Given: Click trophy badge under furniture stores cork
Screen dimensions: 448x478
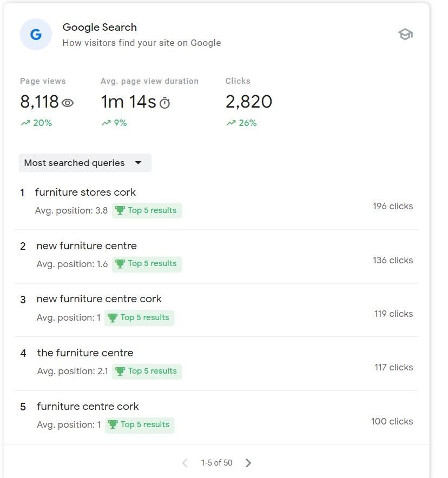Looking at the screenshot, I should pyautogui.click(x=147, y=210).
